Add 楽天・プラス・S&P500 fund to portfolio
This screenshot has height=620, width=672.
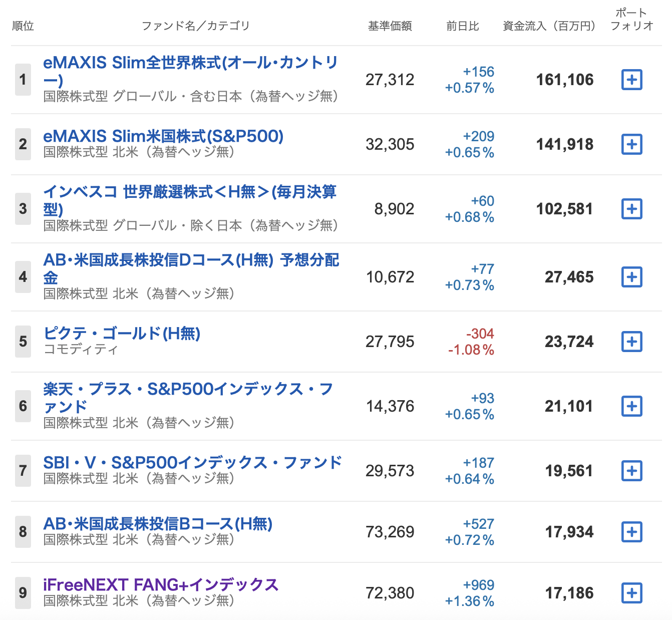pos(631,406)
